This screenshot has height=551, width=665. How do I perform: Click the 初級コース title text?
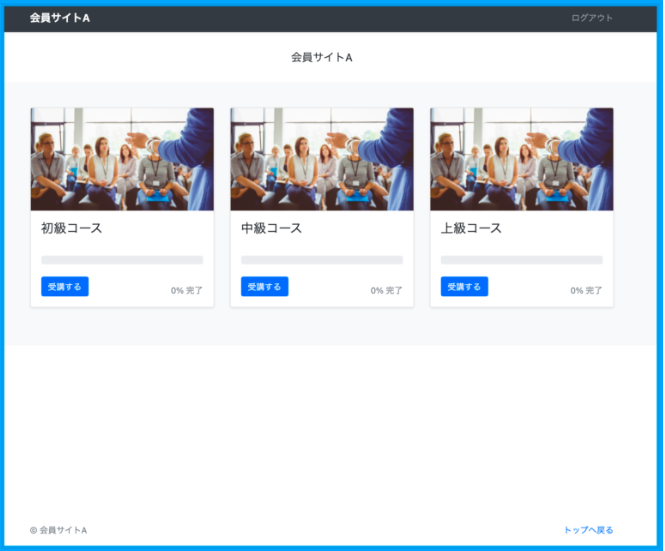(72, 228)
